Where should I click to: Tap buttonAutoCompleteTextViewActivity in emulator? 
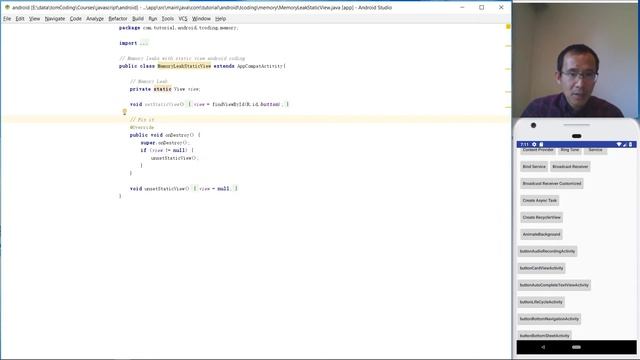tap(554, 285)
